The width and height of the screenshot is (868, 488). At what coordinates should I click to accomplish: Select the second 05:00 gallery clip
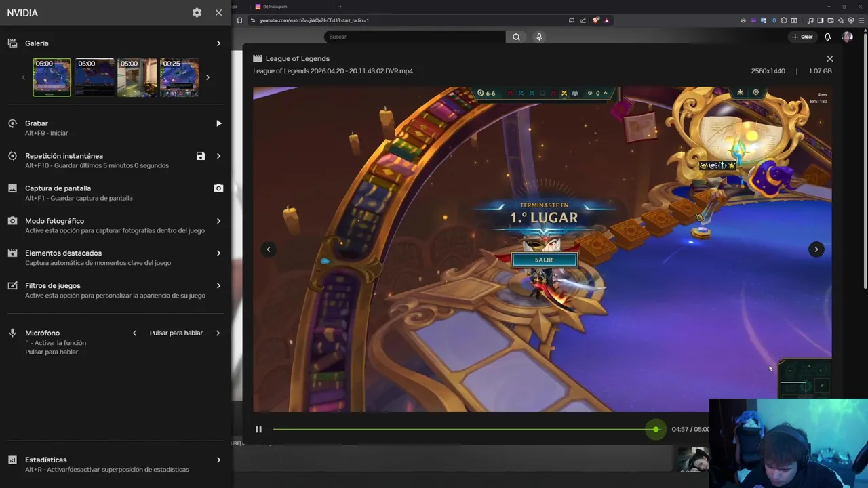(x=94, y=77)
